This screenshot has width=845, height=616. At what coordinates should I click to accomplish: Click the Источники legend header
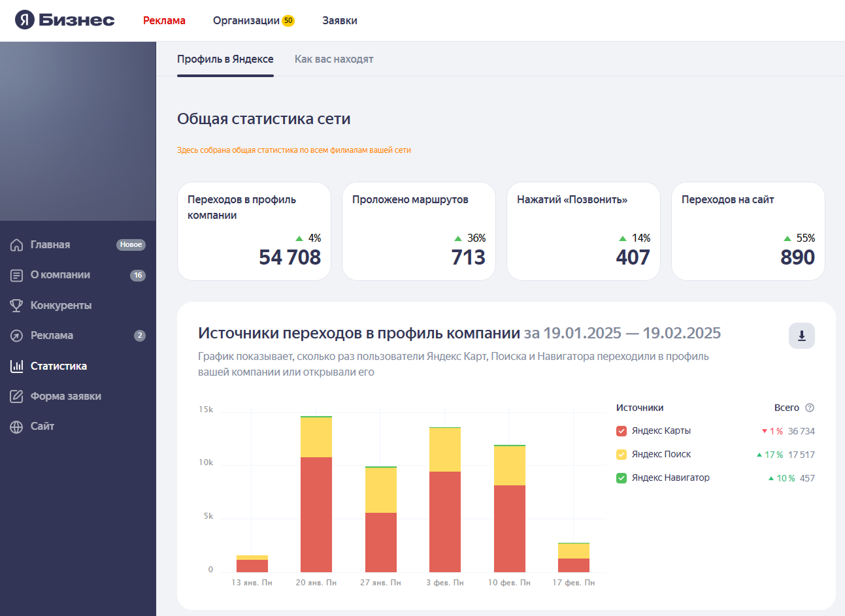coord(640,408)
